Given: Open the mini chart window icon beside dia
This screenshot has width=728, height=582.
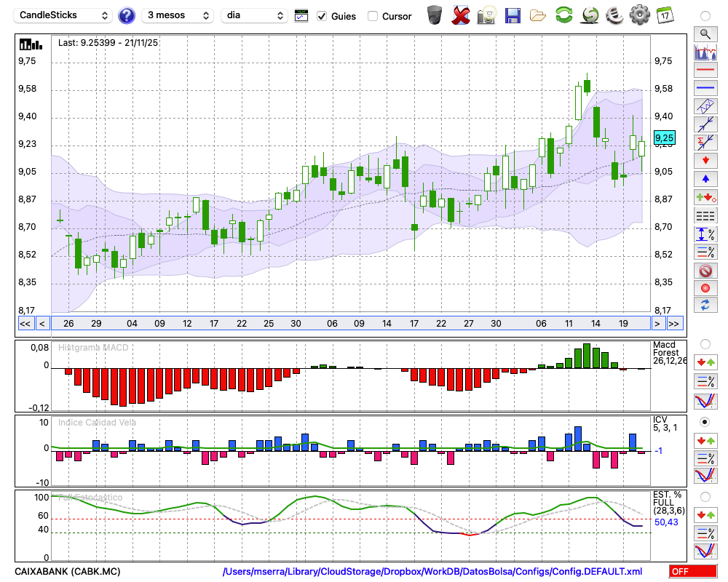Looking at the screenshot, I should (x=301, y=16).
